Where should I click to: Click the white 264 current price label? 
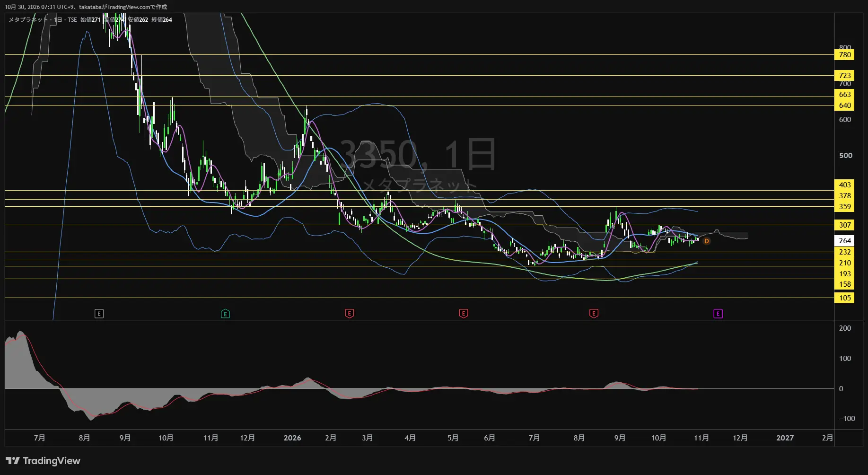click(845, 241)
